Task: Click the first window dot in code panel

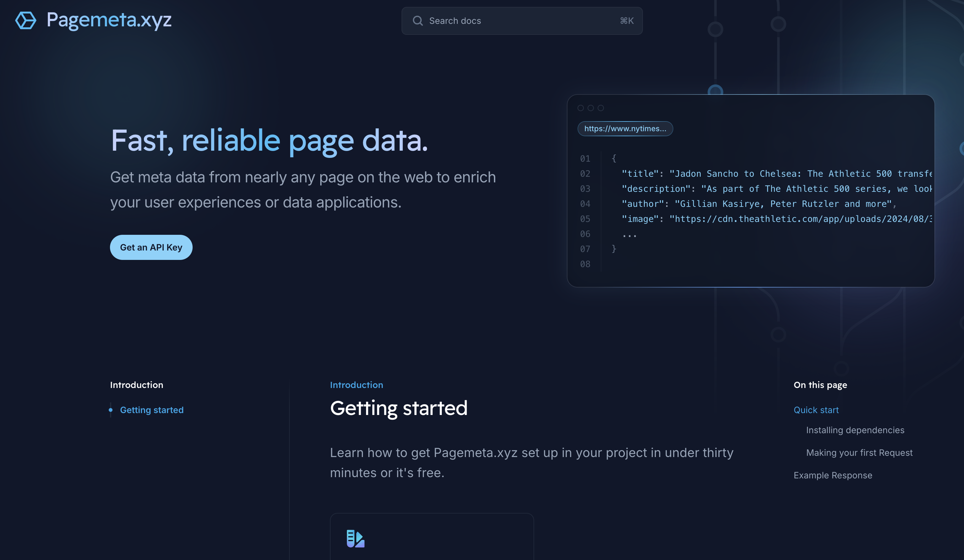Action: [x=580, y=108]
